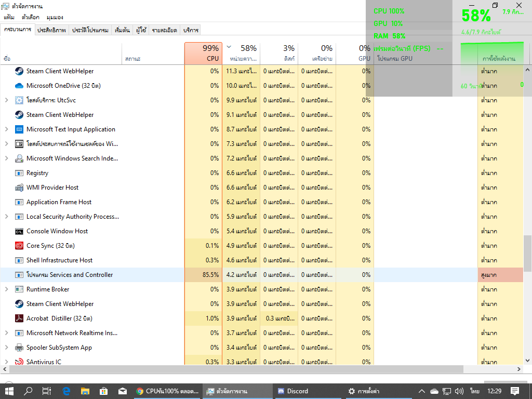Viewport: 532px width, 399px height.
Task: Show hidden system tray icons
Action: point(421,391)
